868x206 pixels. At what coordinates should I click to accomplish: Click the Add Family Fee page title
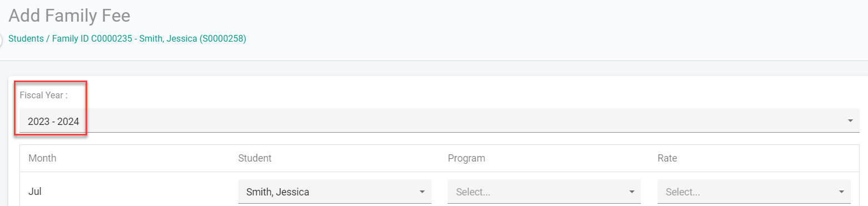pos(69,16)
